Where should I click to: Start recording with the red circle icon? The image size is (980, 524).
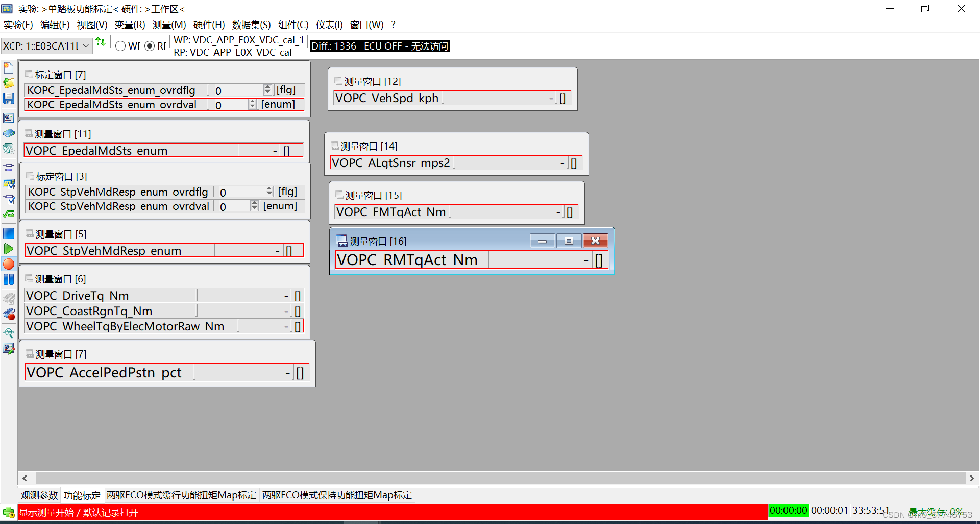pos(9,264)
